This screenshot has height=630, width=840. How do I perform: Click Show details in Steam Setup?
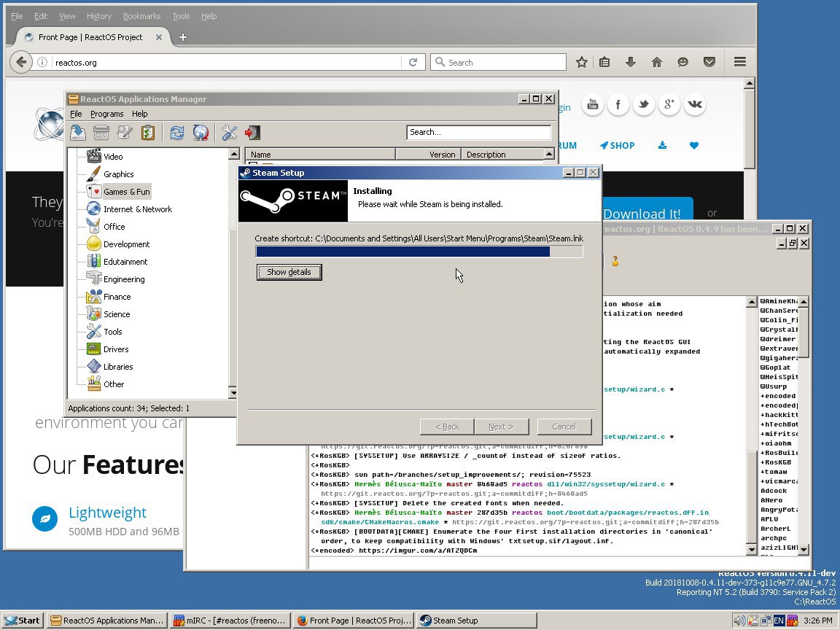[x=289, y=272]
